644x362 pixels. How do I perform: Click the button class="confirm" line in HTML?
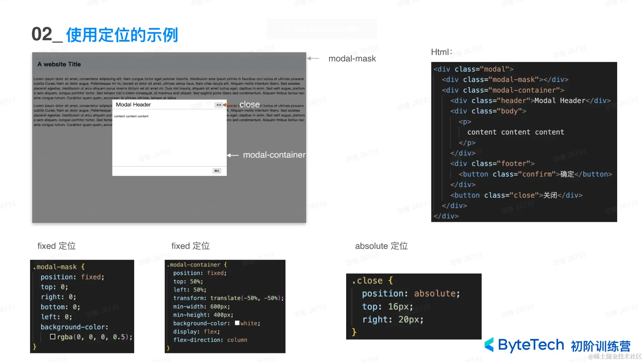[535, 174]
